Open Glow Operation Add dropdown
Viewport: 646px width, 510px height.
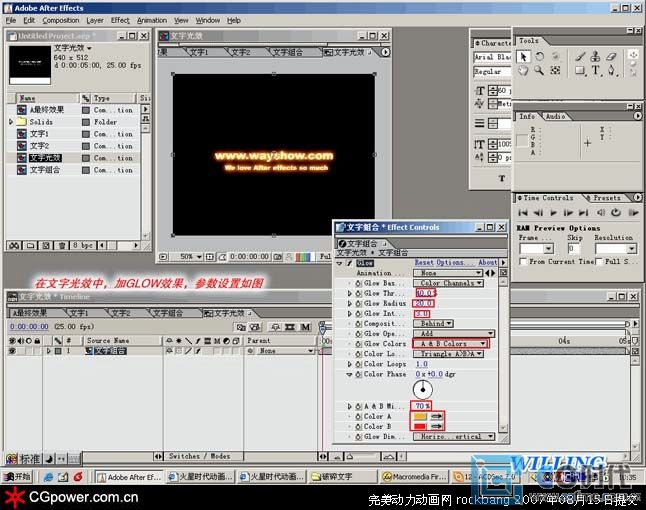click(x=454, y=334)
